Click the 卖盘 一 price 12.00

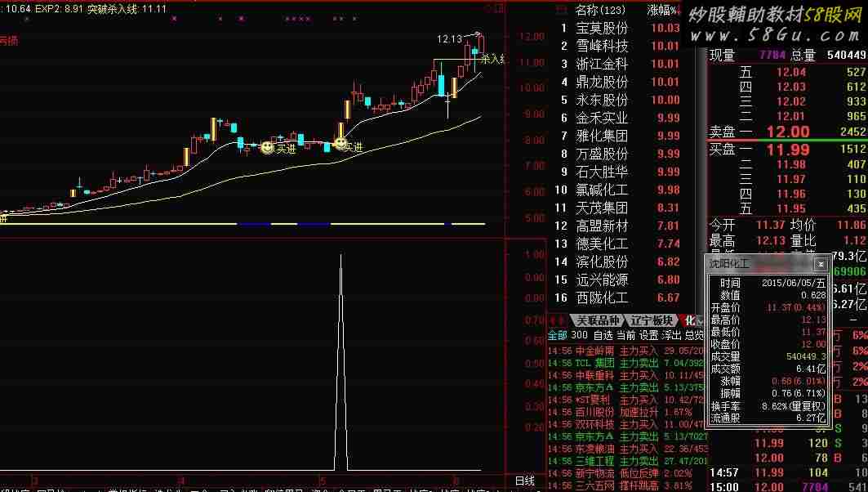coord(788,132)
